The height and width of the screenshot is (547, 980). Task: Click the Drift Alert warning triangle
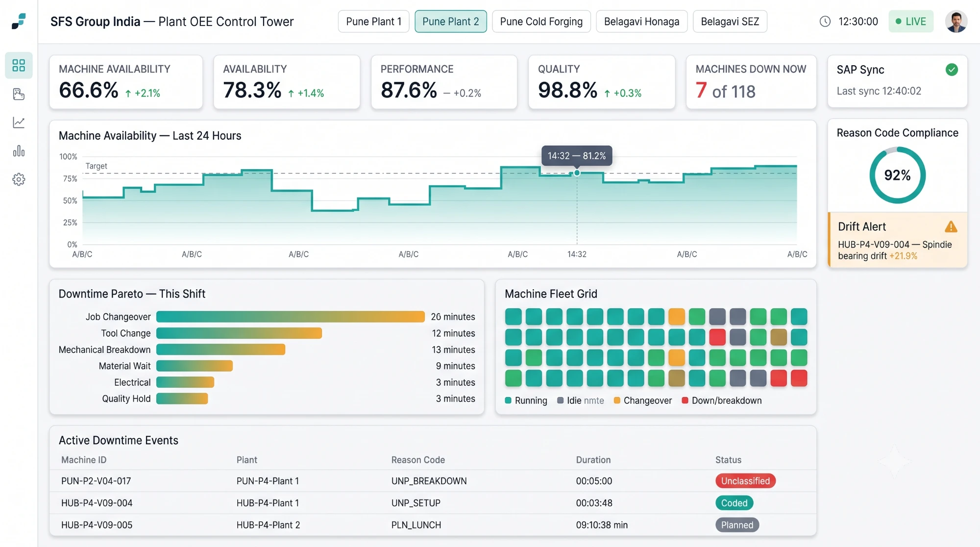[x=951, y=227]
